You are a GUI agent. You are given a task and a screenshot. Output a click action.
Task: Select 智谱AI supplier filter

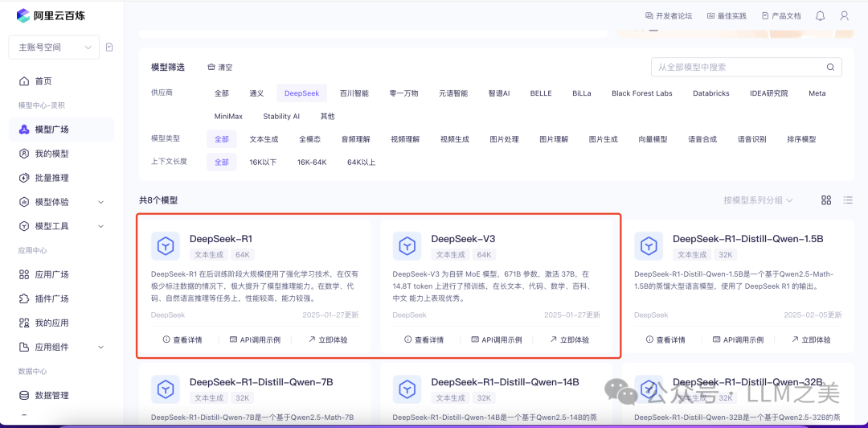click(499, 93)
